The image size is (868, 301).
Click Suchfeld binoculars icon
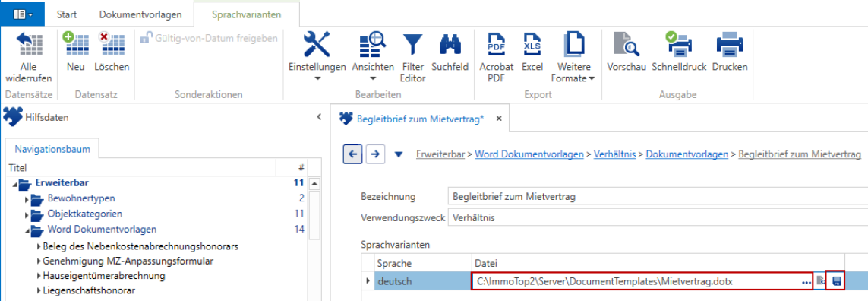click(x=450, y=44)
